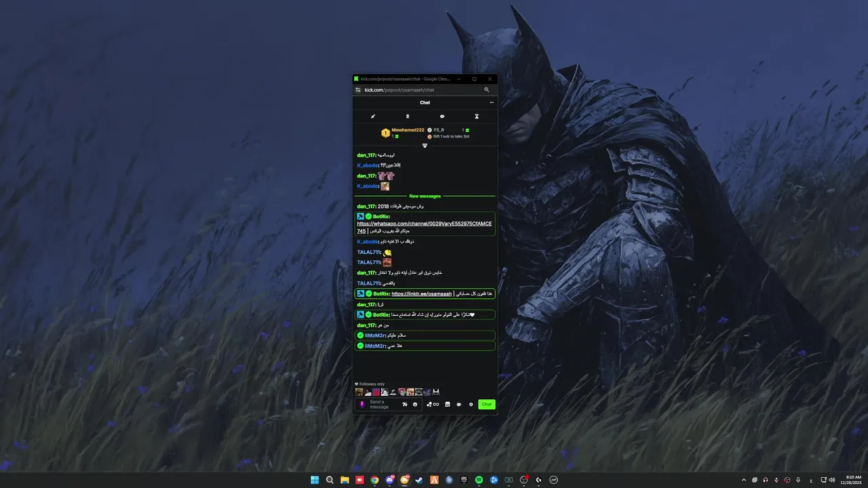Click the site info icon in address bar
The width and height of the screenshot is (868, 488).
pos(358,89)
